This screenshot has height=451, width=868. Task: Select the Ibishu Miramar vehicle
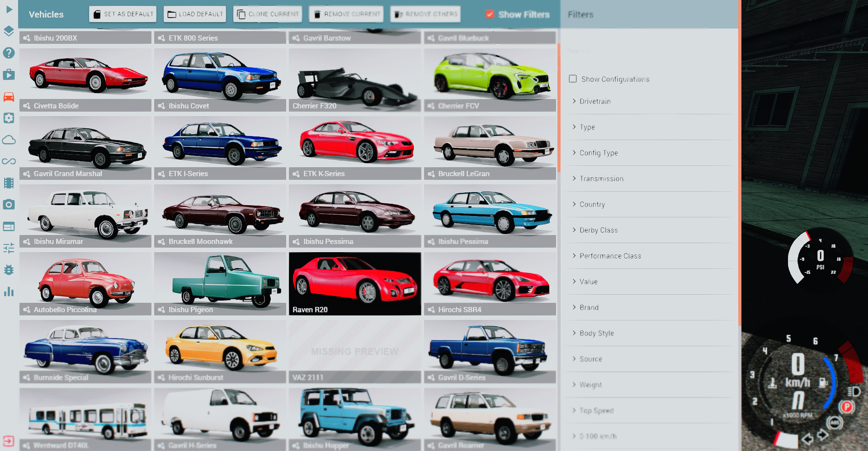(x=85, y=216)
